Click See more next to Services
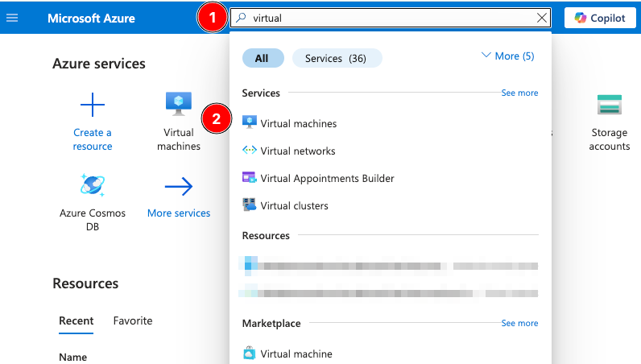 coord(519,93)
